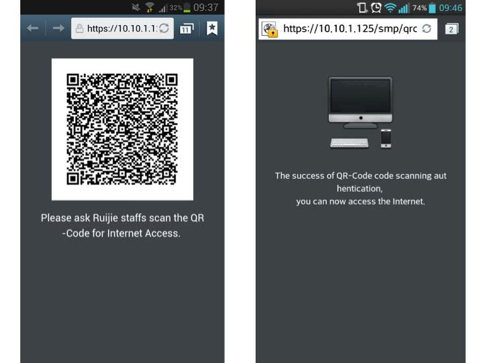Tap the screen rotation icon in right status bar
This screenshot has width=483, height=363.
coord(362,8)
